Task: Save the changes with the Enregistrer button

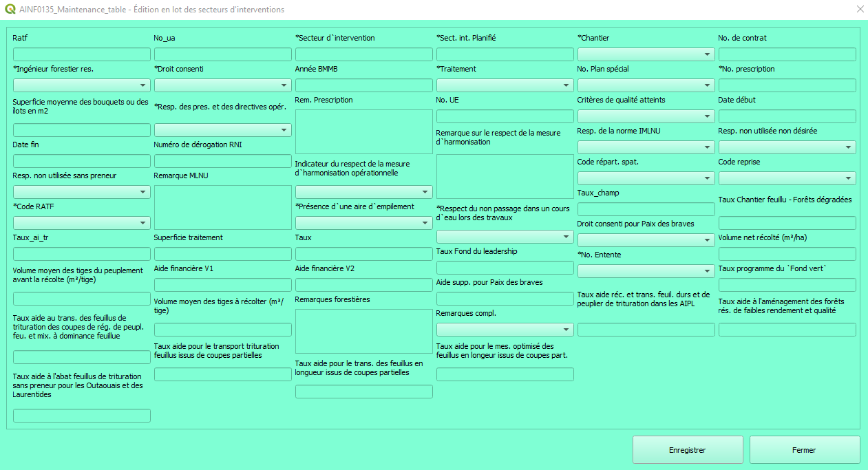Action: coord(688,450)
